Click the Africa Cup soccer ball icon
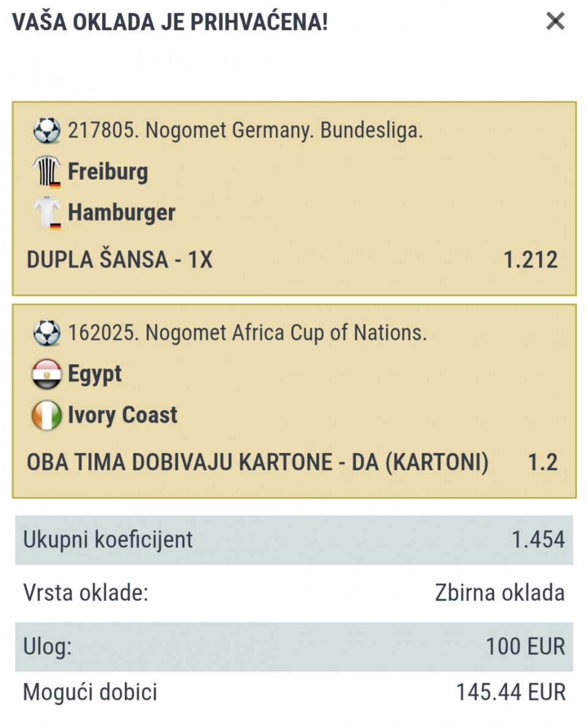Image resolution: width=587 pixels, height=728 pixels. coord(47,333)
